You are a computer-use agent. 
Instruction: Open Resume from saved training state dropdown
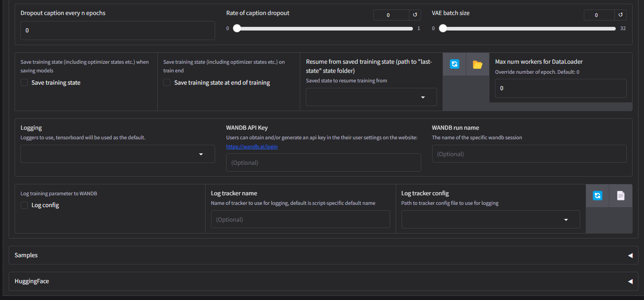[x=371, y=97]
